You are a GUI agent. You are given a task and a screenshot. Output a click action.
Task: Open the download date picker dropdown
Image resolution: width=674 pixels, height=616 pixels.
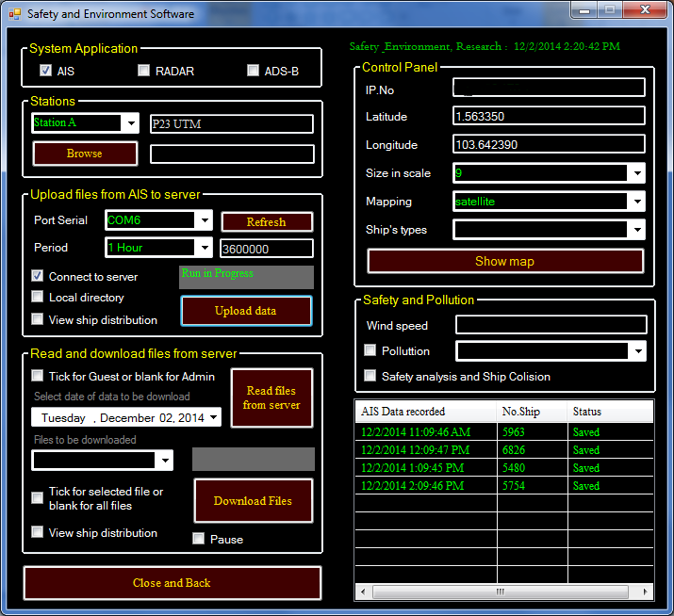[214, 417]
